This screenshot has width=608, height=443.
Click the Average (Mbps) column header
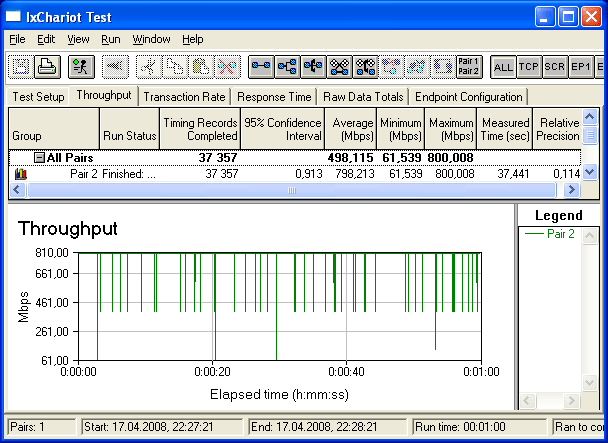click(351, 129)
